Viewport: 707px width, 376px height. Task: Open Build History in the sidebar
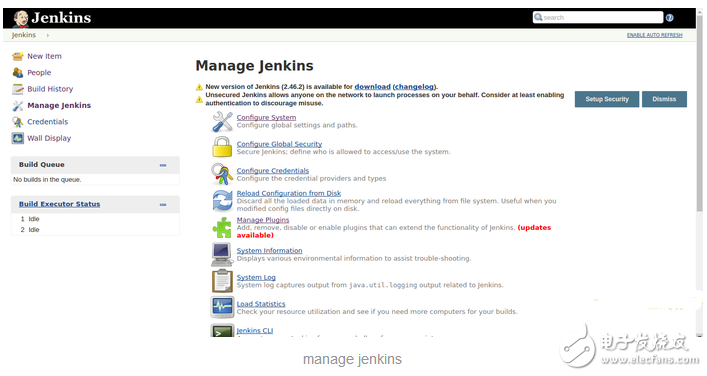50,89
